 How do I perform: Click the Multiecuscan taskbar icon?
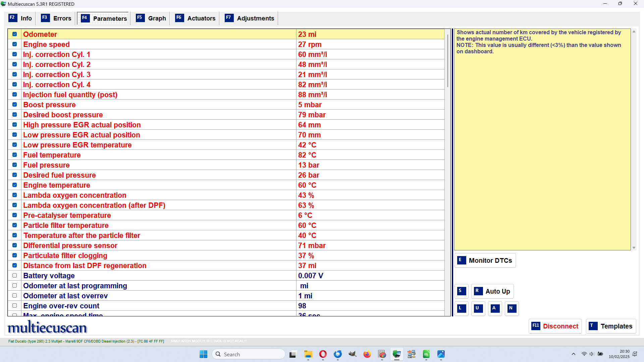[396, 354]
